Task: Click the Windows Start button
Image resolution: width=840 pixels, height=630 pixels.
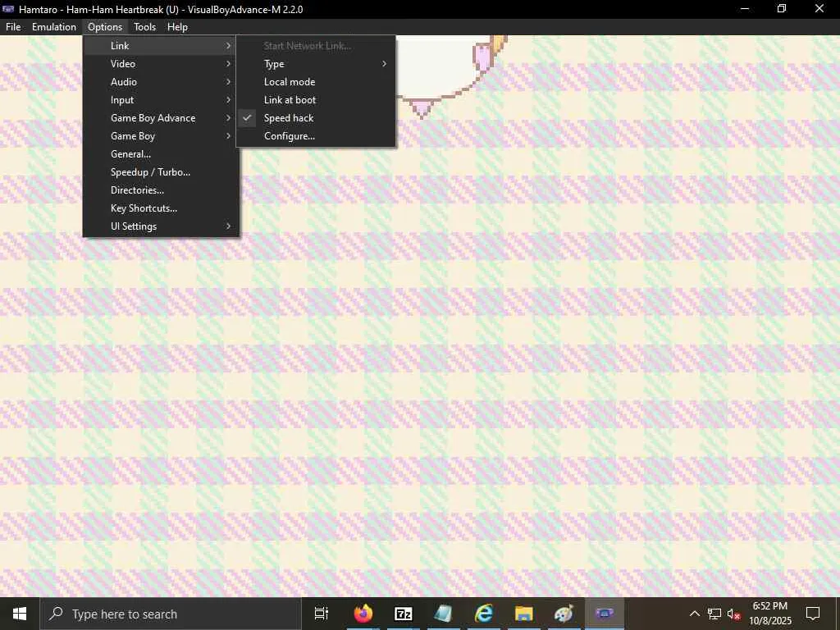Action: pyautogui.click(x=20, y=614)
